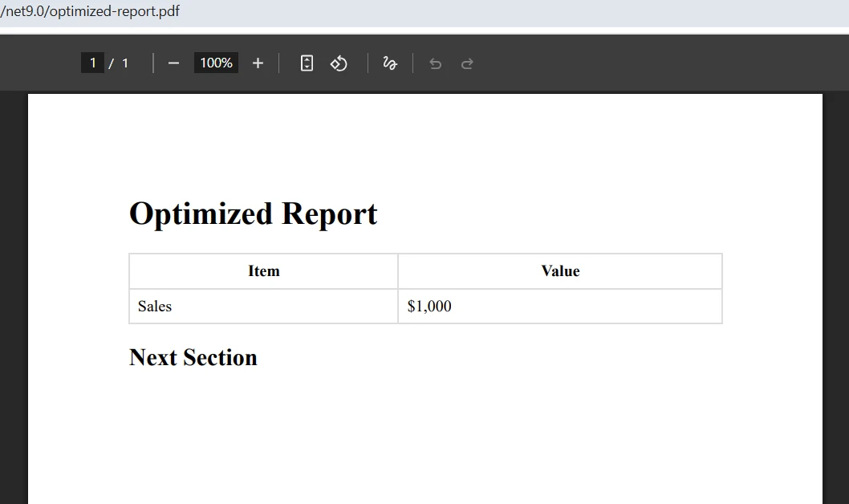The width and height of the screenshot is (849, 504).
Task: Click the Value column header
Action: [x=560, y=270]
